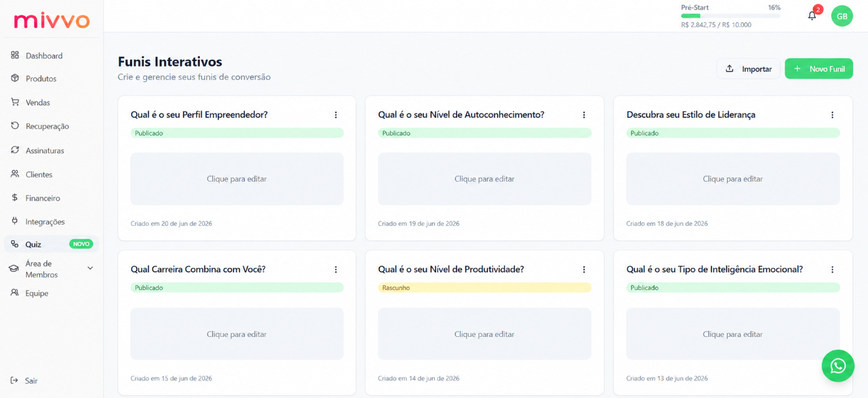Screen dimensions: 868x398
Task: Click the Financeiro dollar icon
Action: pyautogui.click(x=15, y=198)
